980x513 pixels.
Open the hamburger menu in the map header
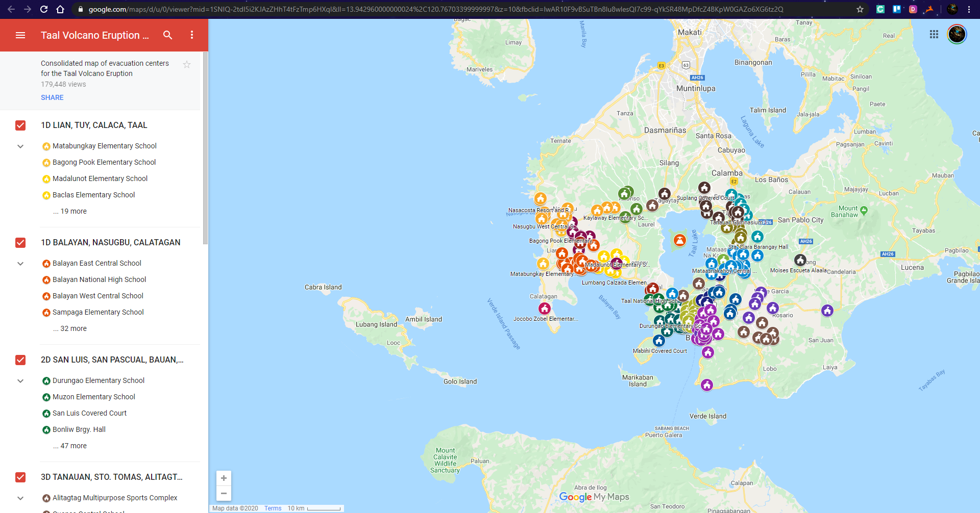pos(20,35)
